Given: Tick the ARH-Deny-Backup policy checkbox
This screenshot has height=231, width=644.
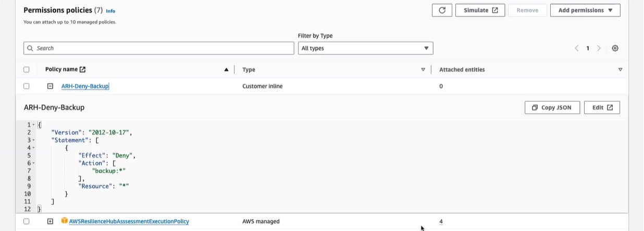Looking at the screenshot, I should pyautogui.click(x=27, y=86).
